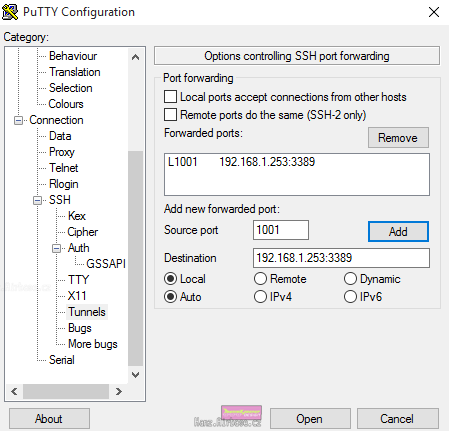Click the category tree scroll right arrow
This screenshot has height=431, width=449.
coord(119,391)
